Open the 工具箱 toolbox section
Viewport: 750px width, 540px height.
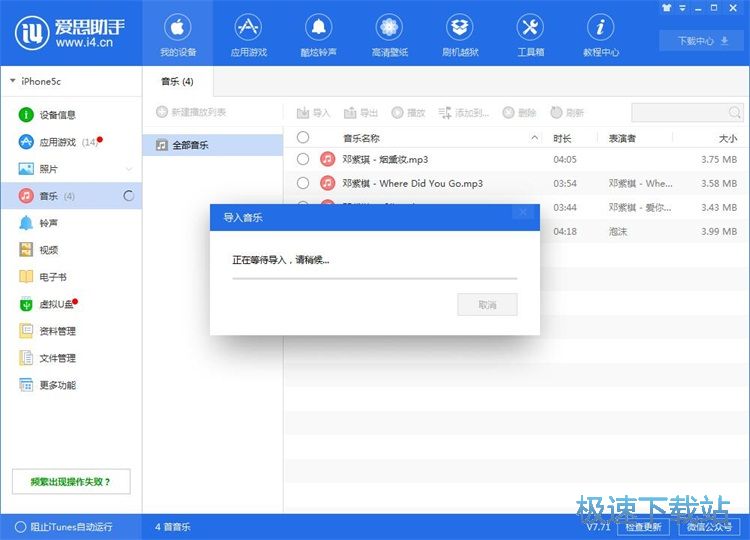[x=530, y=34]
